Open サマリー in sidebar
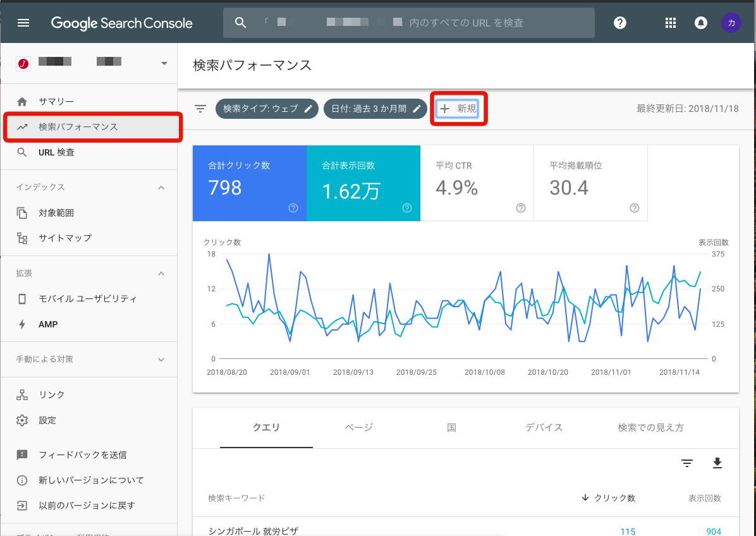 88,101
